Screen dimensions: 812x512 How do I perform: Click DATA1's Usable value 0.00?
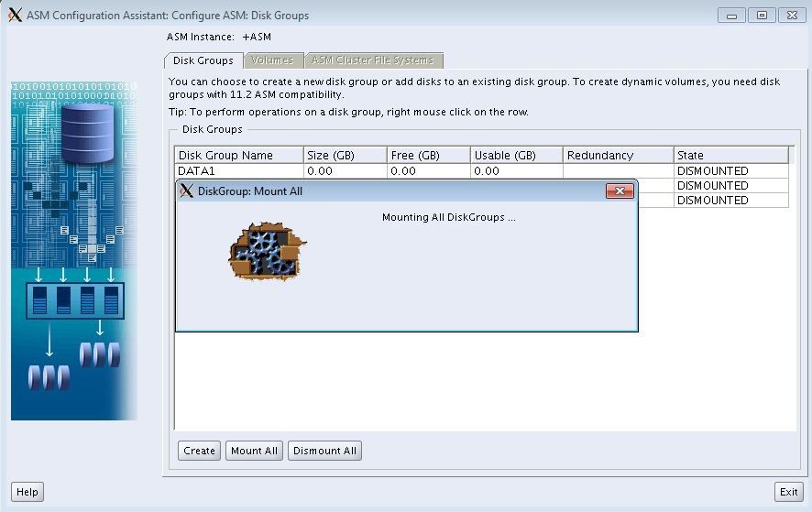517,171
